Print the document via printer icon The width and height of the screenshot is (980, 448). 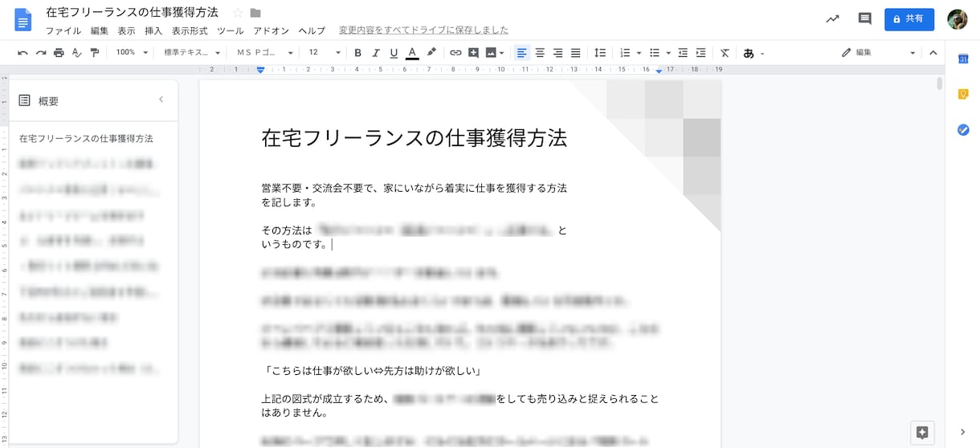pos(59,53)
